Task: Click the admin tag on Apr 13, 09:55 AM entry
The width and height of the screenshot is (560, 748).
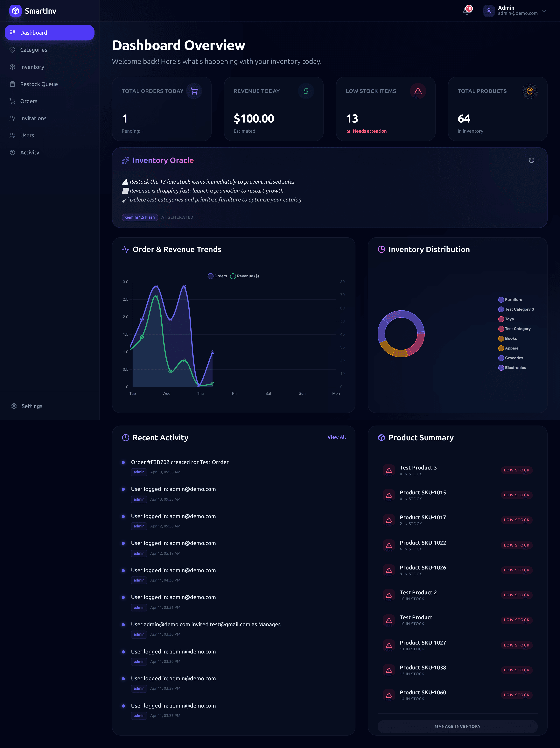Action: pyautogui.click(x=139, y=499)
